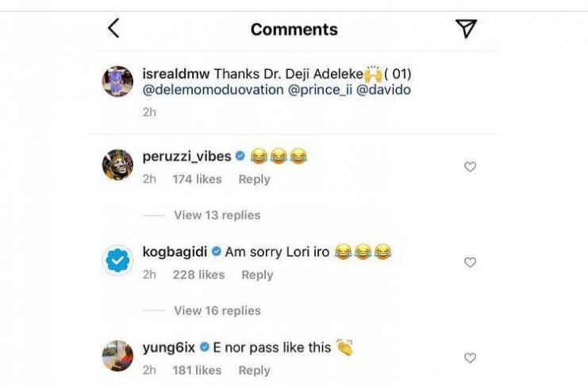The width and height of the screenshot is (588, 386).
Task: Expand View 13 replies
Action: coord(217,215)
